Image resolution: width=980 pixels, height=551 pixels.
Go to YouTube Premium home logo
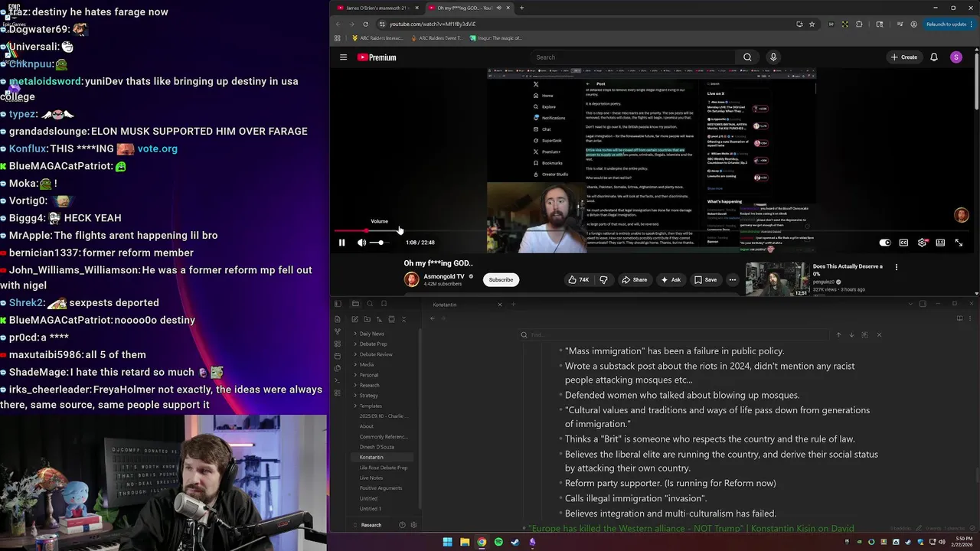pos(377,57)
